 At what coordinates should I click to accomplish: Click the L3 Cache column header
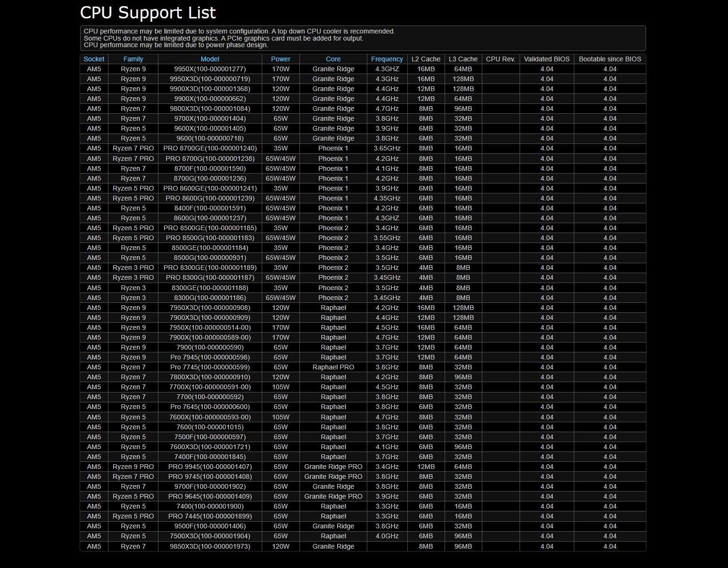463,59
